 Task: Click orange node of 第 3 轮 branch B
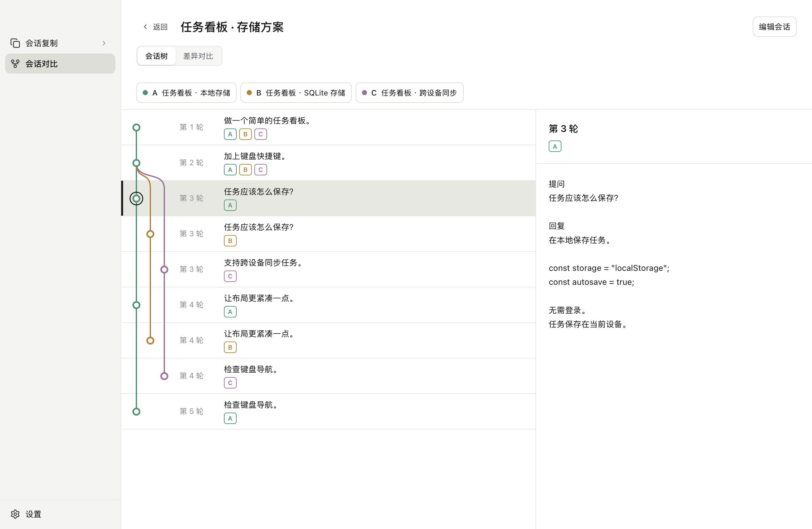point(150,234)
